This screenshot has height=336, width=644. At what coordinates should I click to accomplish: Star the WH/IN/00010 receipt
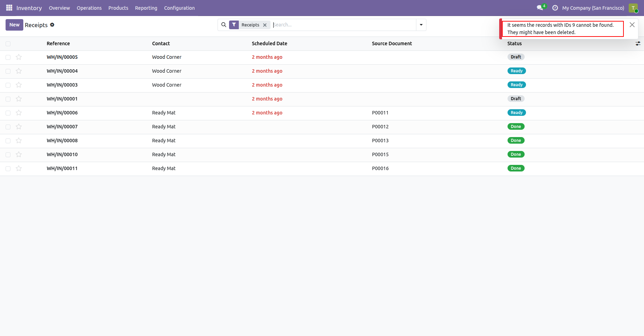(x=19, y=154)
